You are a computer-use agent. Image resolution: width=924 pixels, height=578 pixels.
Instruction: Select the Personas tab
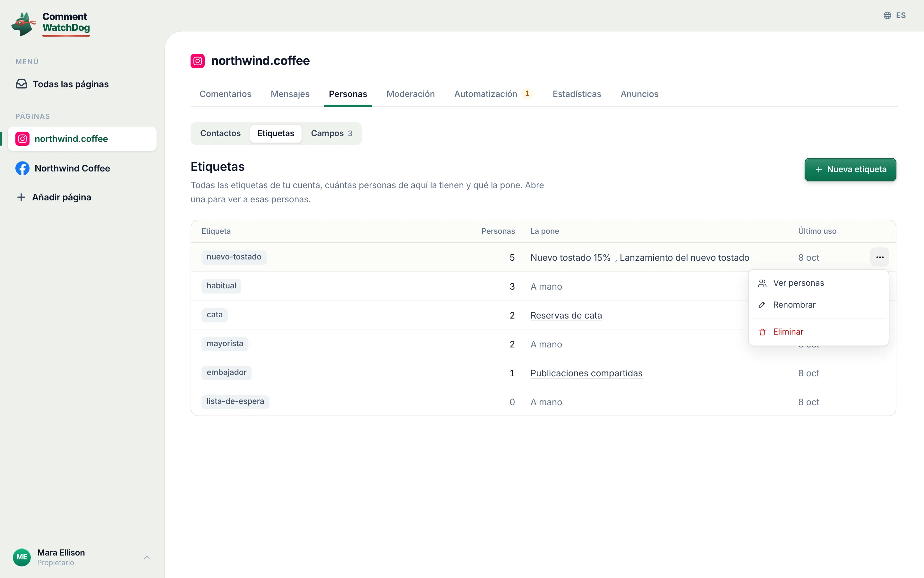point(348,94)
